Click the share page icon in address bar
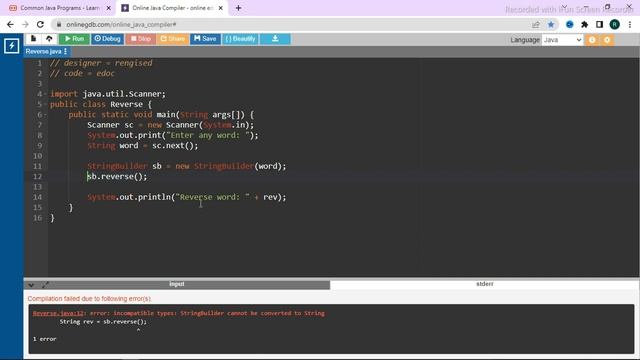Image resolution: width=640 pixels, height=360 pixels. (x=536, y=24)
